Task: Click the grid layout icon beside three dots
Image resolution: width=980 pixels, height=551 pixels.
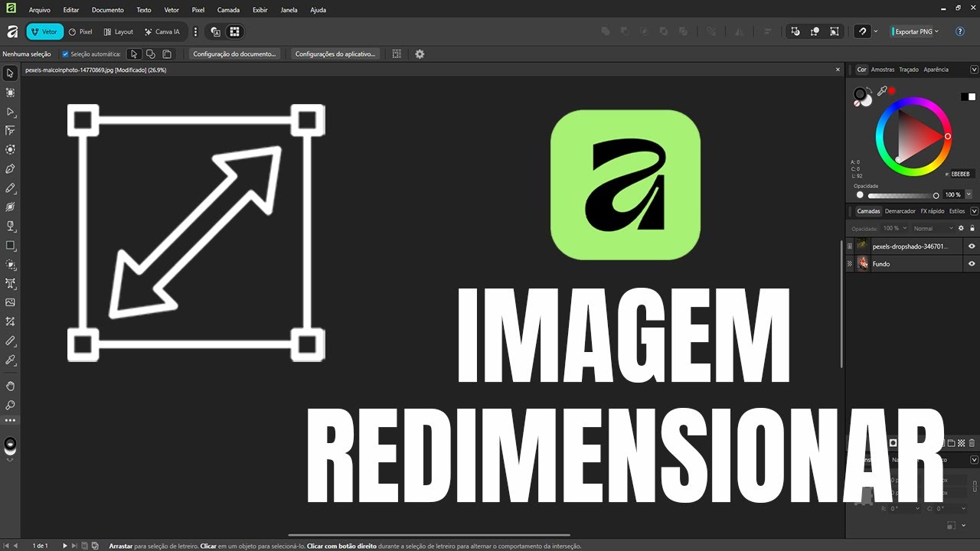Action: click(x=234, y=32)
